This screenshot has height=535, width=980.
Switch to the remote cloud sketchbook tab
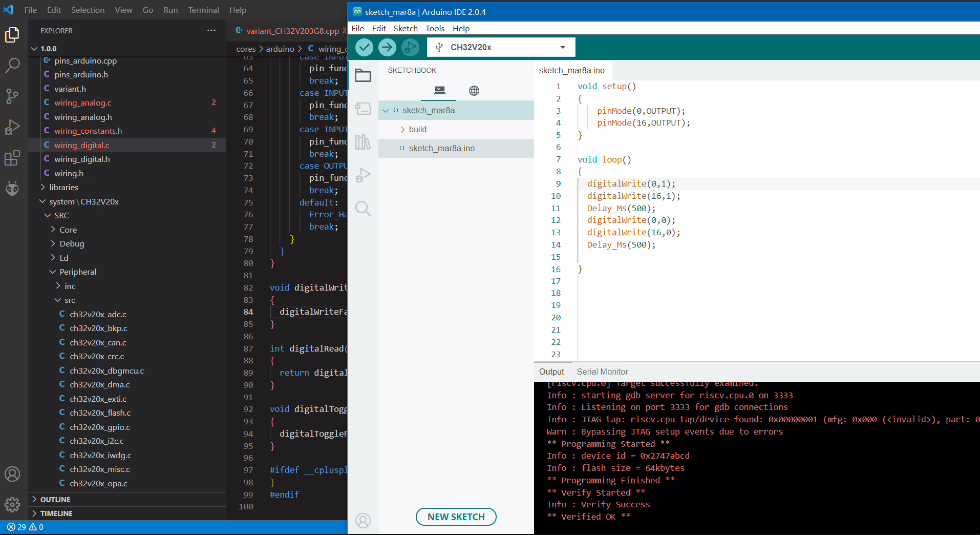pyautogui.click(x=474, y=91)
